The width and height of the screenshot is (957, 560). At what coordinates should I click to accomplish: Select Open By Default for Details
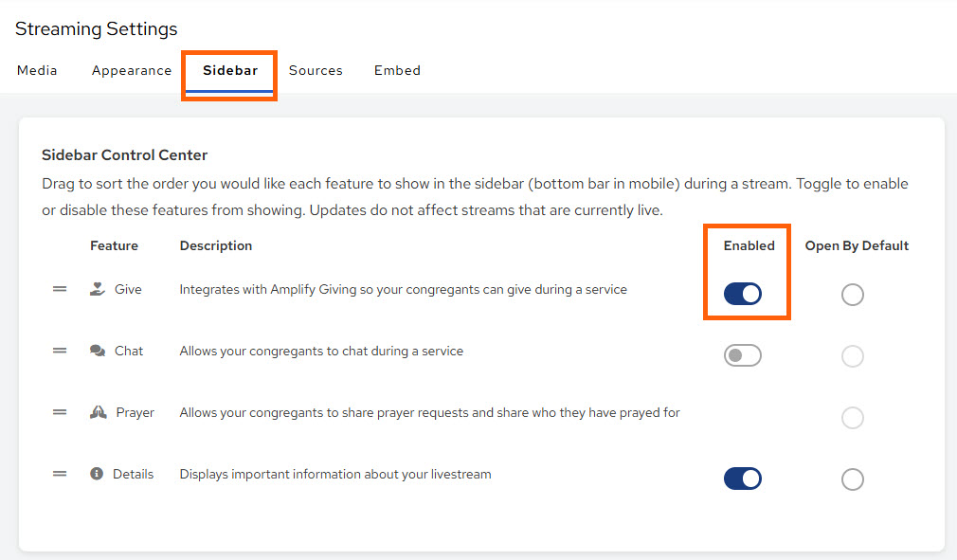click(852, 479)
